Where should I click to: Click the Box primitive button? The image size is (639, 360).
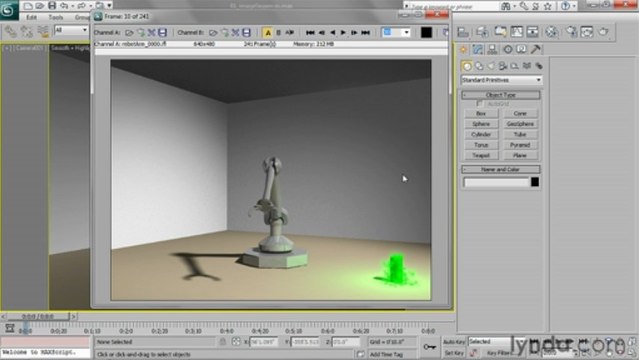point(481,113)
